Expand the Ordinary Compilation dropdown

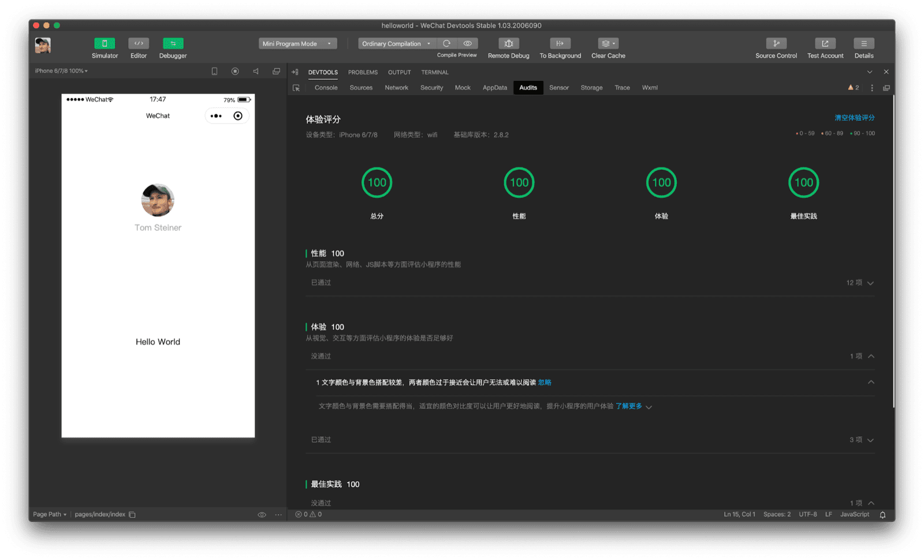click(x=396, y=43)
